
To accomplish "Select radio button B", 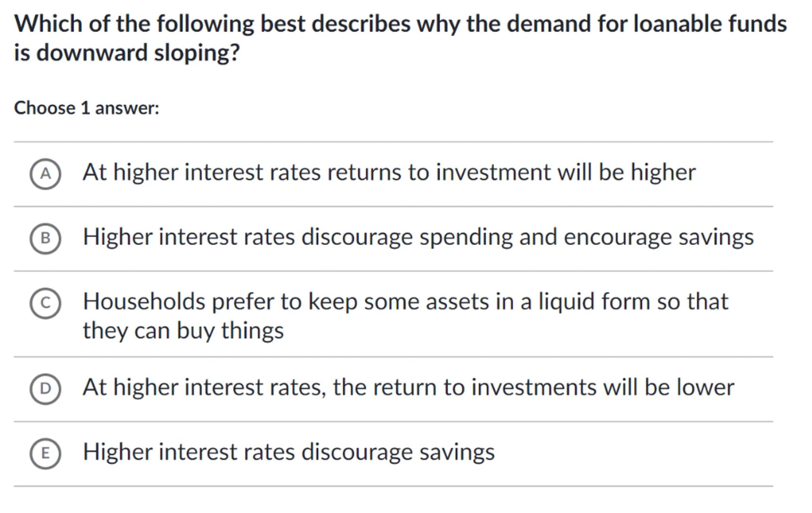I will [45, 238].
